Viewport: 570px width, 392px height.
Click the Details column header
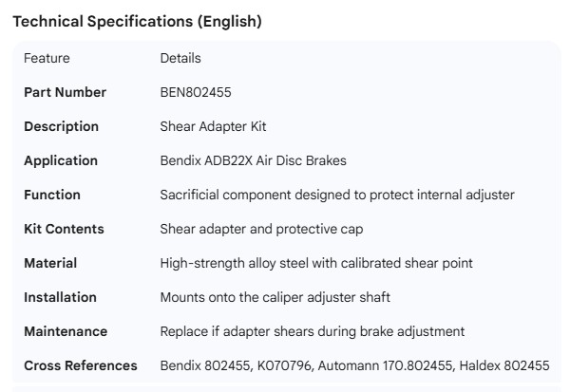(x=180, y=58)
